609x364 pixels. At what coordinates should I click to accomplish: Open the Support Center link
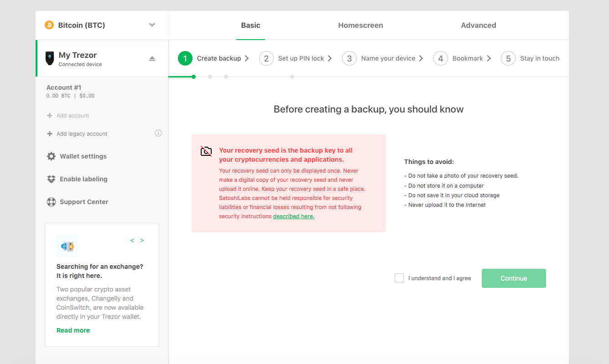click(x=84, y=202)
